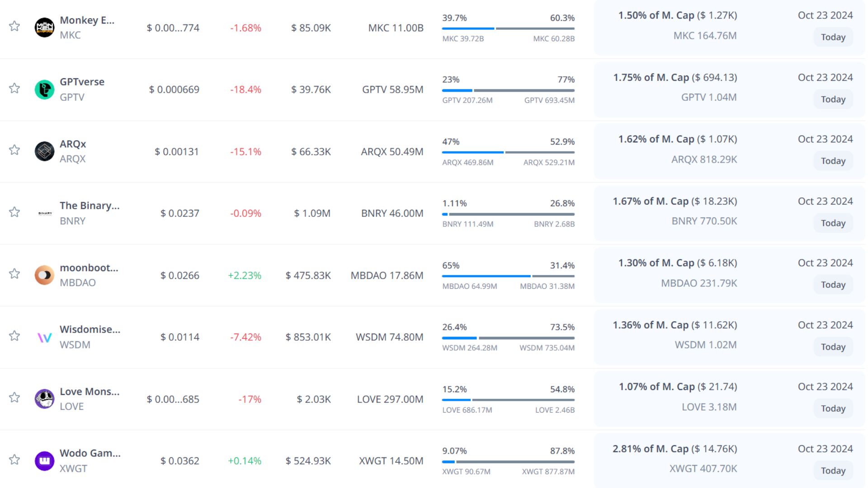Open The Binary... coin name link

(90, 206)
